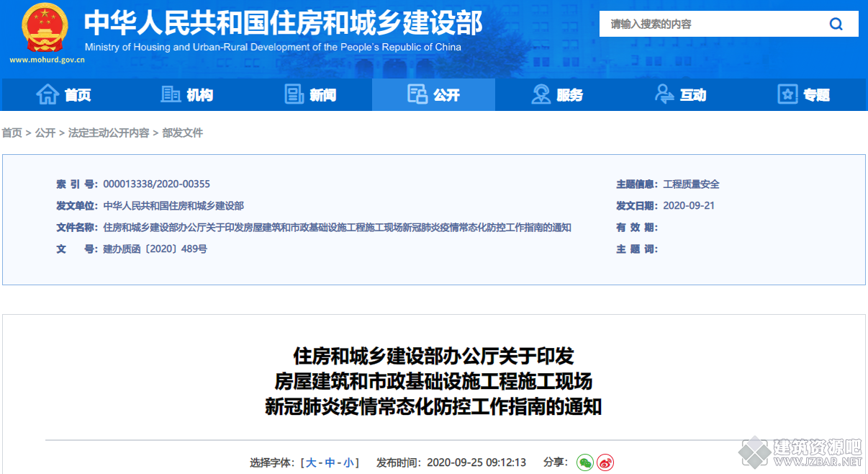Viewport: 868px width, 474px height.
Task: Open the 机构 navigation tab
Action: pos(186,94)
